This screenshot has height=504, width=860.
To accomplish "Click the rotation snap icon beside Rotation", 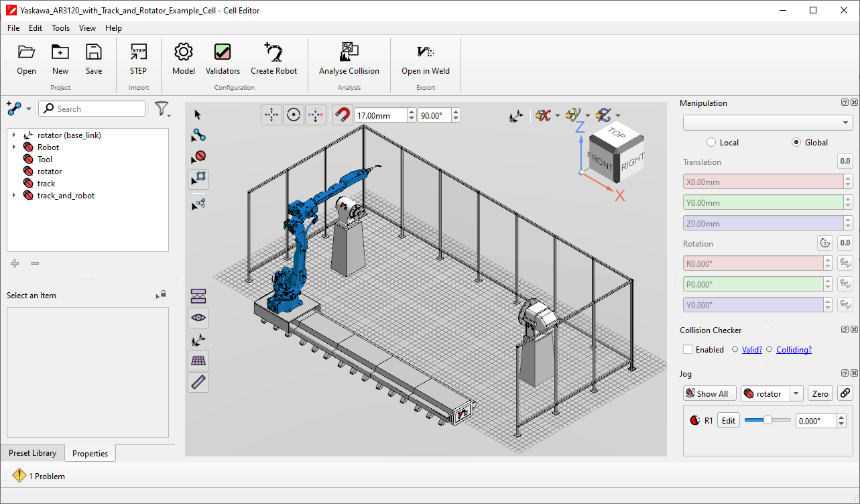I will pyautogui.click(x=824, y=243).
